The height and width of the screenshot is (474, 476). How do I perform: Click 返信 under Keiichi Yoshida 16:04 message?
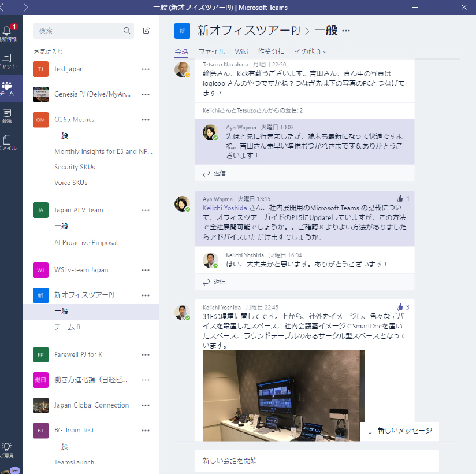point(214,282)
